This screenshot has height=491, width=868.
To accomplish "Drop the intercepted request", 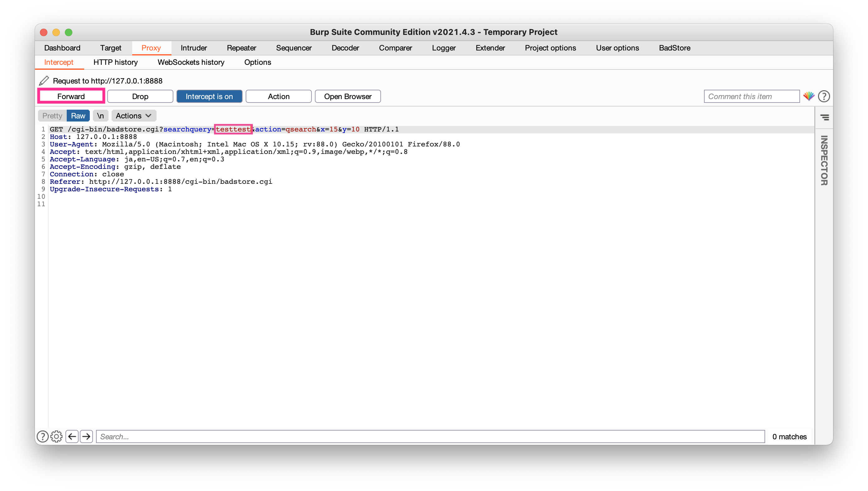I will point(140,97).
